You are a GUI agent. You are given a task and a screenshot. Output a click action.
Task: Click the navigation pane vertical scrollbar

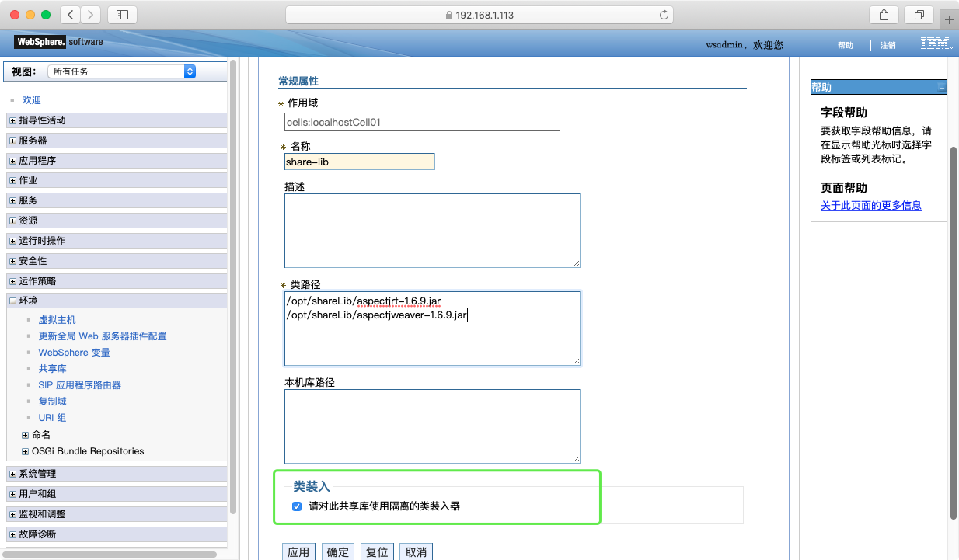click(232, 287)
